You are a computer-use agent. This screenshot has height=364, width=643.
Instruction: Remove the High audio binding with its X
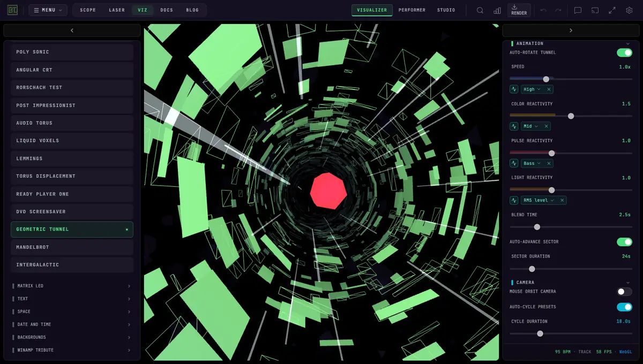click(x=549, y=89)
